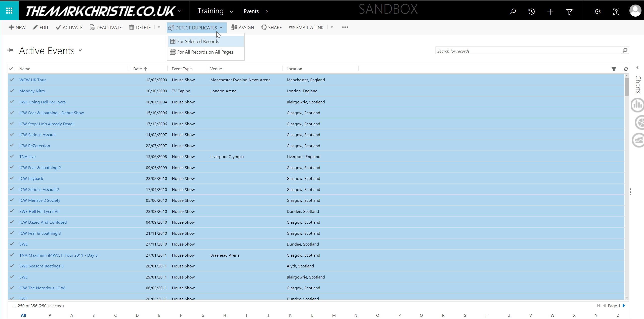
Task: Click the grid vertical scrollbar thumb
Action: (x=627, y=87)
